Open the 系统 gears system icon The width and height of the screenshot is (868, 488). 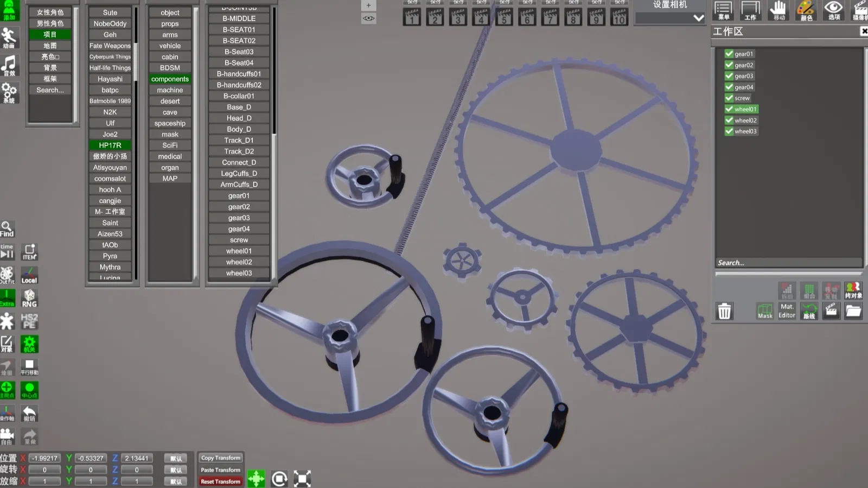coord(9,93)
